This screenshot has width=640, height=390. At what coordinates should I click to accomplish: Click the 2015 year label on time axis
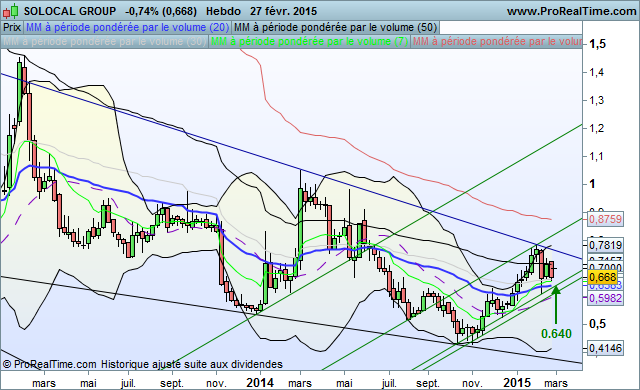click(517, 383)
